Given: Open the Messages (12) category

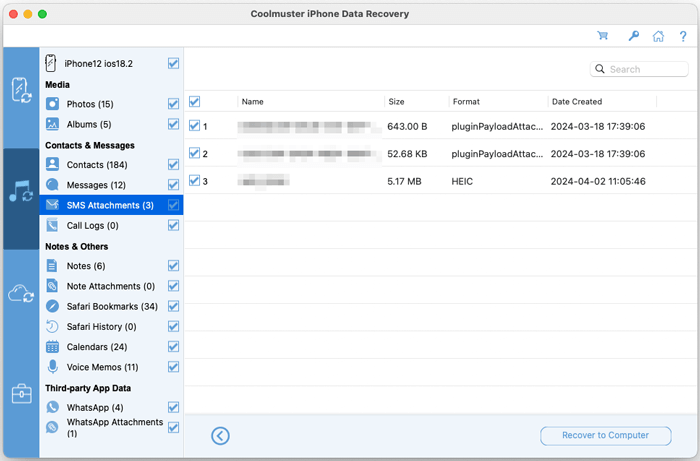Looking at the screenshot, I should click(x=111, y=185).
